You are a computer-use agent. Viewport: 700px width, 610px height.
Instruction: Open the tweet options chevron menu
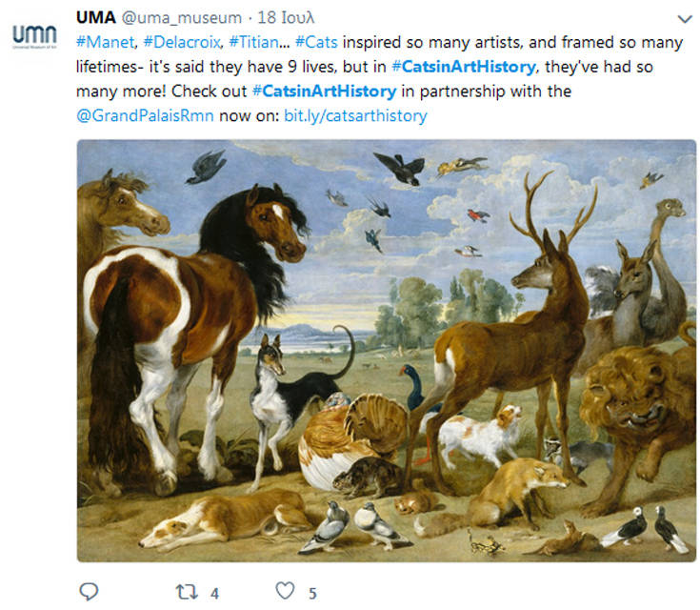pos(683,20)
